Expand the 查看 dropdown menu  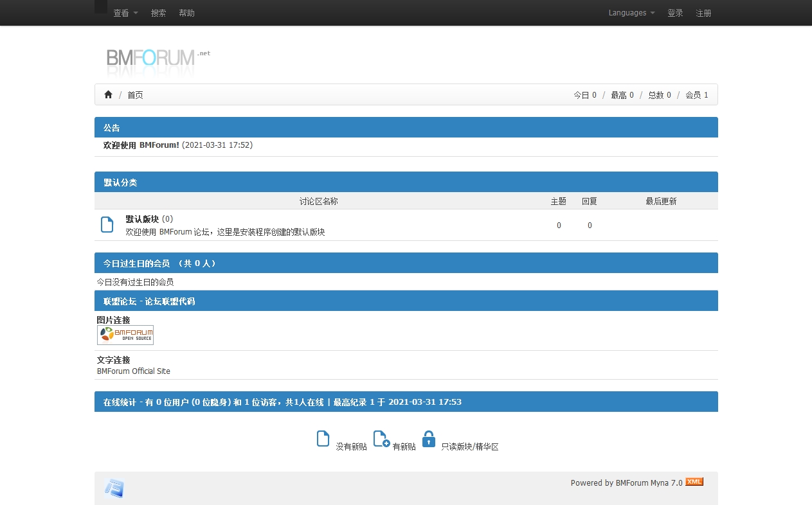[125, 13]
